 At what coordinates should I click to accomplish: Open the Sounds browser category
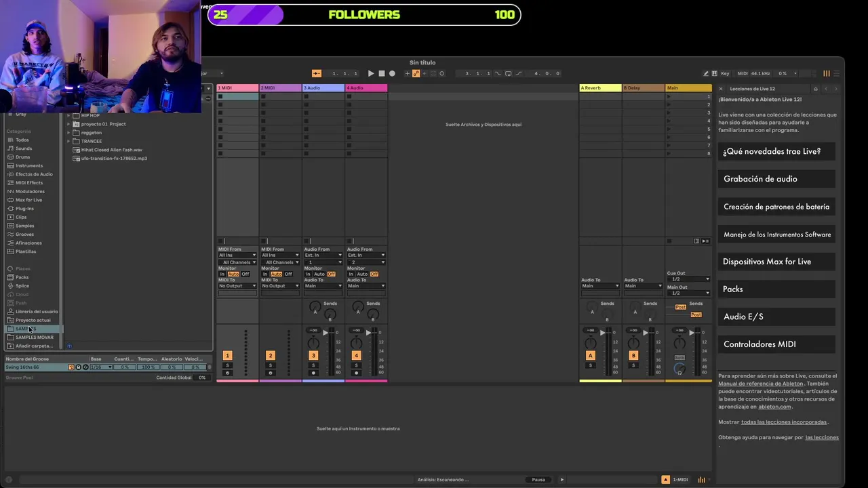point(23,148)
